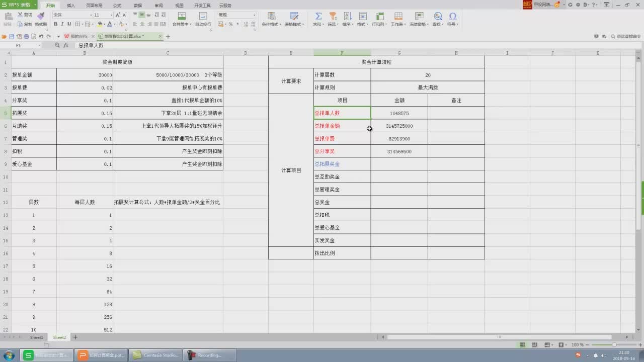Screen dimensions: 644x362
Task: Click the Cut (剪切) scissors icon
Action: [x=20, y=15]
